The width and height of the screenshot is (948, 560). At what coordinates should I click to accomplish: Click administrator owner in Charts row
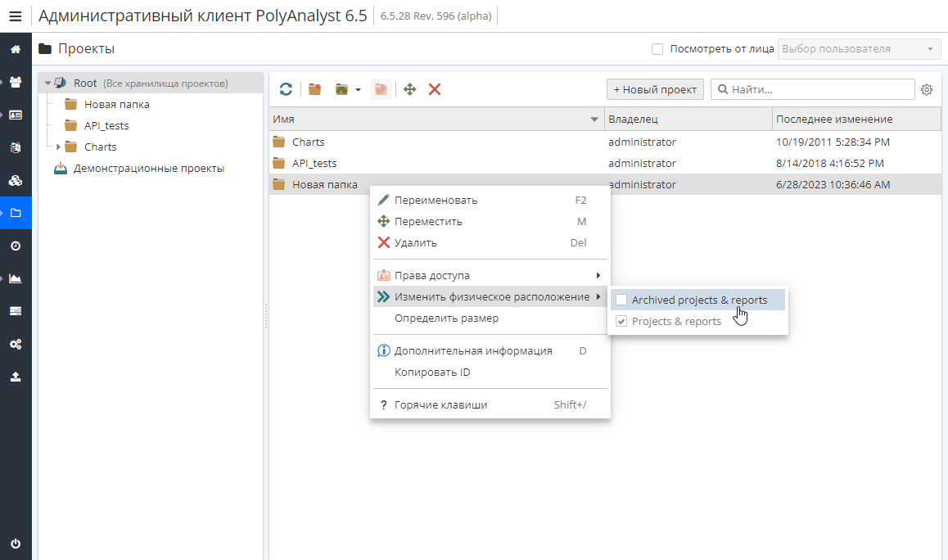point(642,142)
